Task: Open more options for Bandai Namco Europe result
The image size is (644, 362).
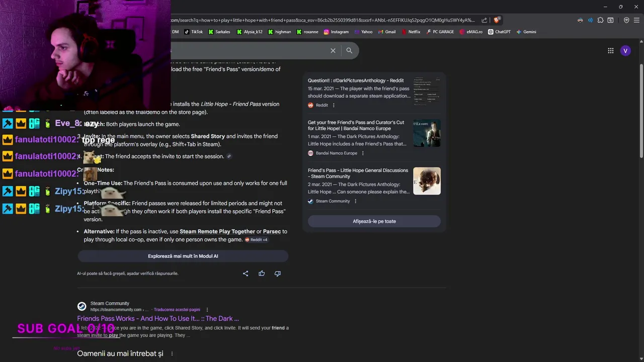Action: point(363,153)
